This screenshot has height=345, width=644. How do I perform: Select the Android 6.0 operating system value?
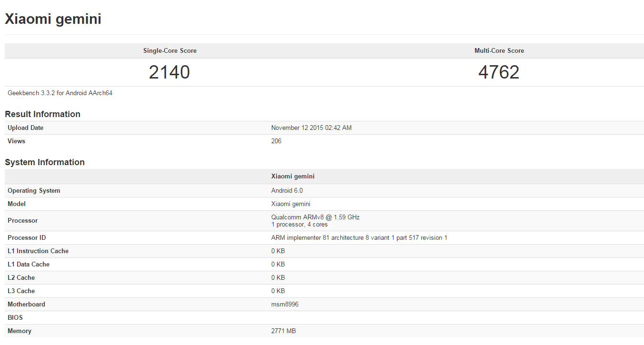click(287, 191)
